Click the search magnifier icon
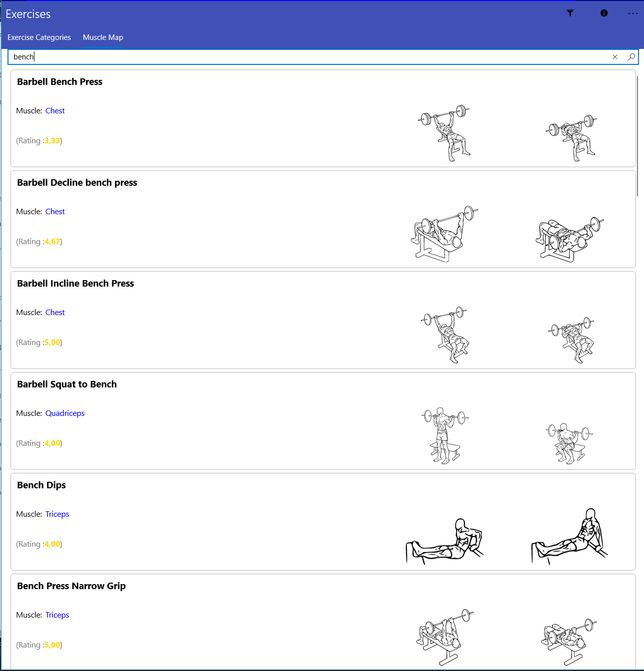The height and width of the screenshot is (671, 644). click(x=631, y=57)
